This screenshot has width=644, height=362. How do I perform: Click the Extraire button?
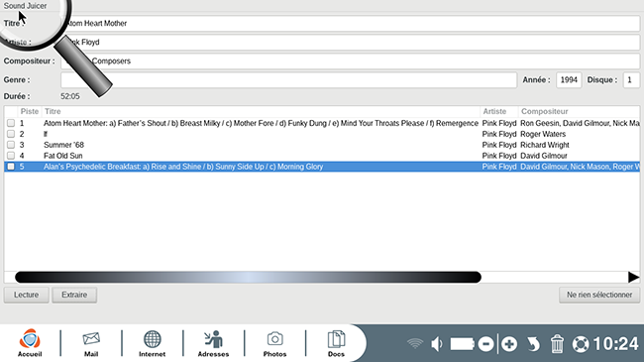pyautogui.click(x=74, y=295)
